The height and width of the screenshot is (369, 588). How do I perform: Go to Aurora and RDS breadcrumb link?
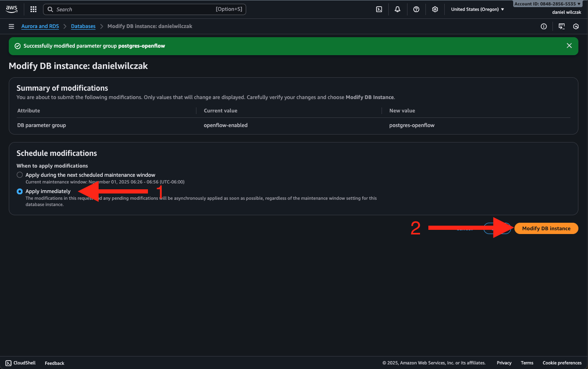pyautogui.click(x=40, y=26)
